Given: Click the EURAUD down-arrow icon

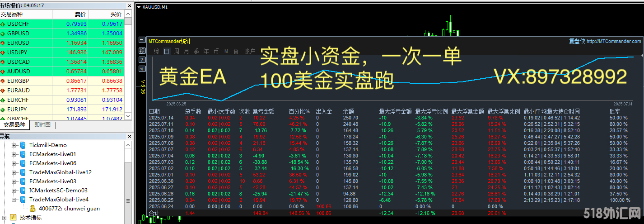Looking at the screenshot, I should tap(3, 91).
